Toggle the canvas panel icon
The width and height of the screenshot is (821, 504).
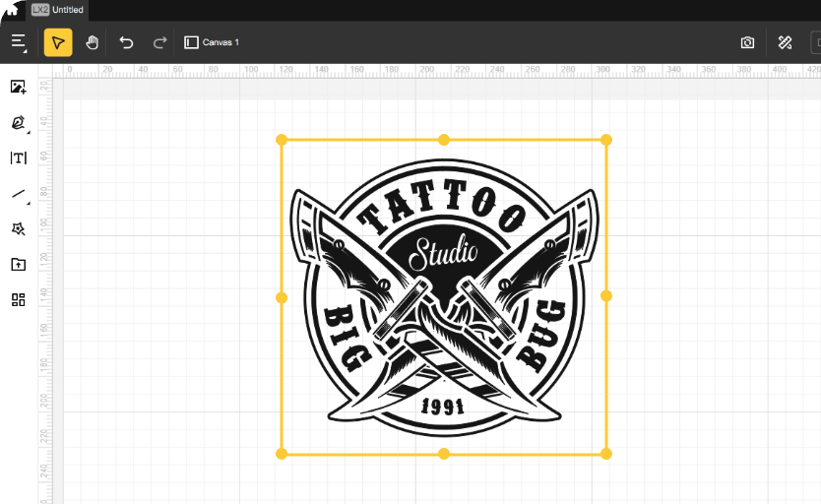click(191, 42)
